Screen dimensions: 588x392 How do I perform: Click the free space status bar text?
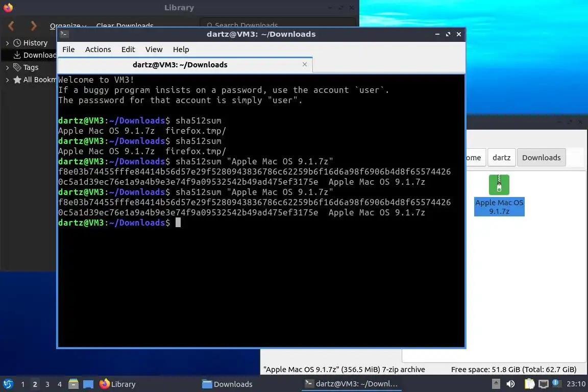coord(513,370)
